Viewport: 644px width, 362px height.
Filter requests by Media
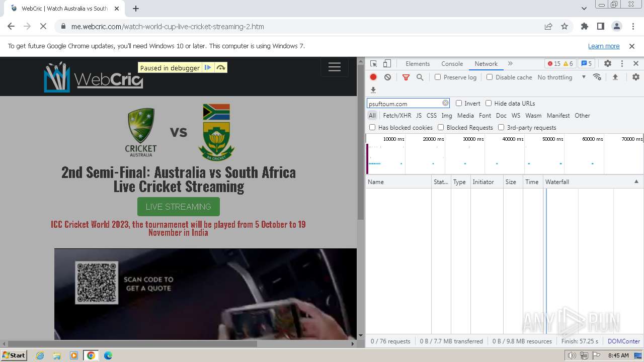point(465,116)
